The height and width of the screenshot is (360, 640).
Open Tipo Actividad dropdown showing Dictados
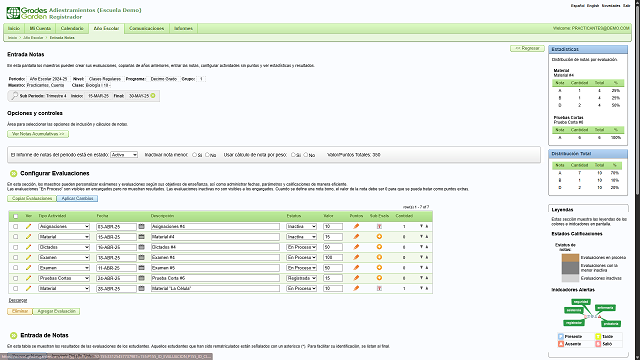(x=64, y=247)
